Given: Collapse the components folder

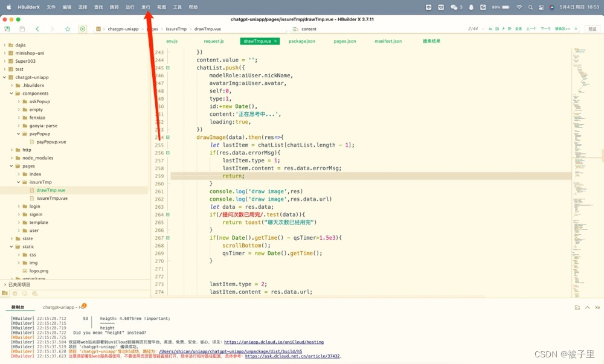Looking at the screenshot, I should pos(11,94).
